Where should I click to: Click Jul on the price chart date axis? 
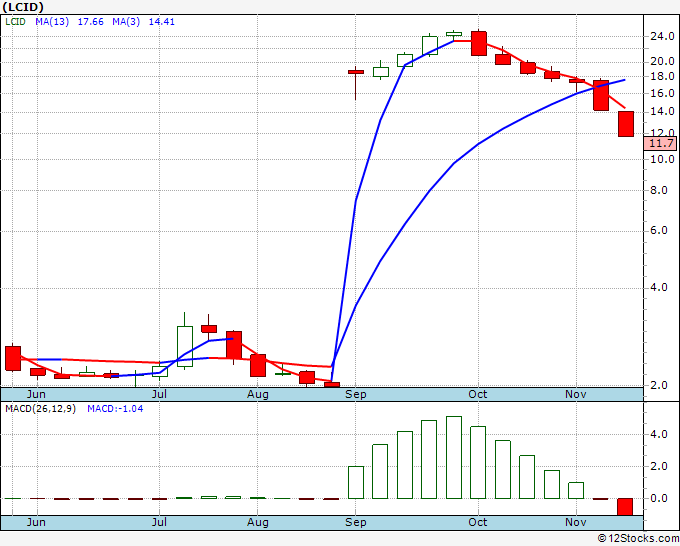[x=159, y=394]
